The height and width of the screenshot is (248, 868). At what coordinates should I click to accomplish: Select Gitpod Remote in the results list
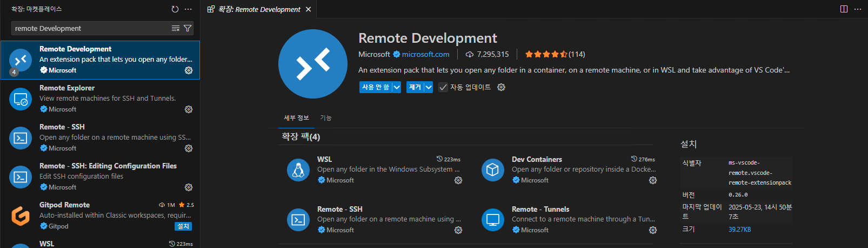[100, 216]
